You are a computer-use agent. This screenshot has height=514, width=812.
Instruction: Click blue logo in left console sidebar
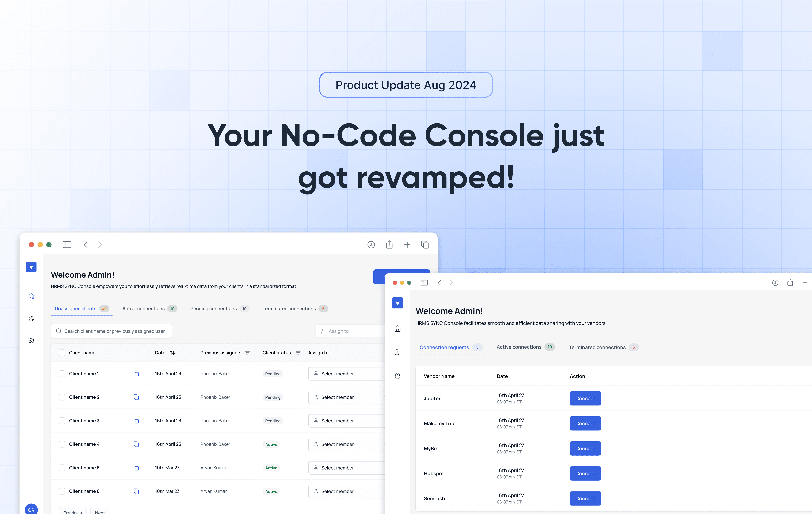(31, 267)
